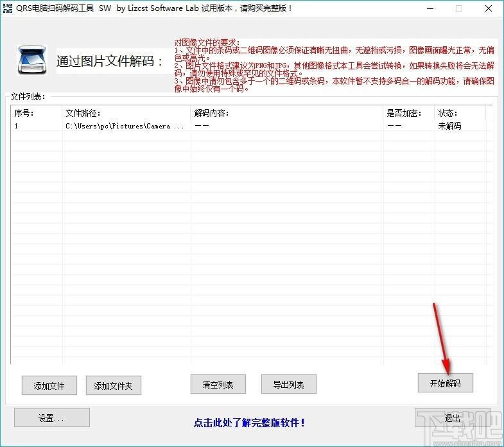Click the -- value under 是否加密
Screen dimensions: 504x447
[x=394, y=126]
